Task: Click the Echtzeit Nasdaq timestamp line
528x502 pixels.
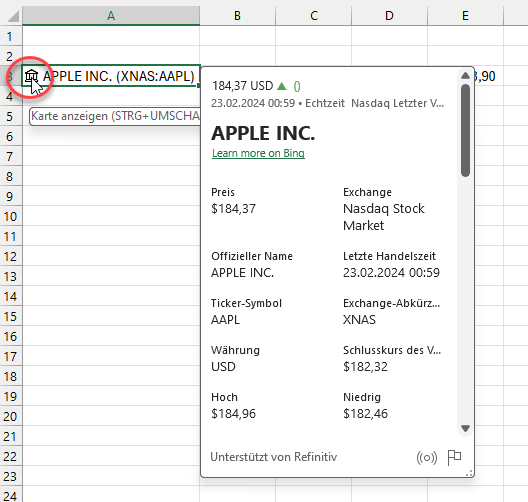Action: (x=327, y=103)
